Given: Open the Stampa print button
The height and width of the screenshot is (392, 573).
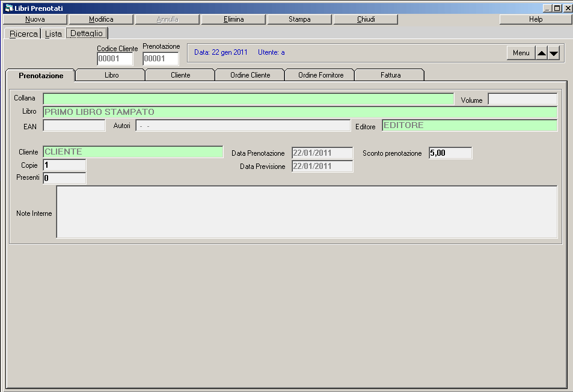Looking at the screenshot, I should coord(299,19).
